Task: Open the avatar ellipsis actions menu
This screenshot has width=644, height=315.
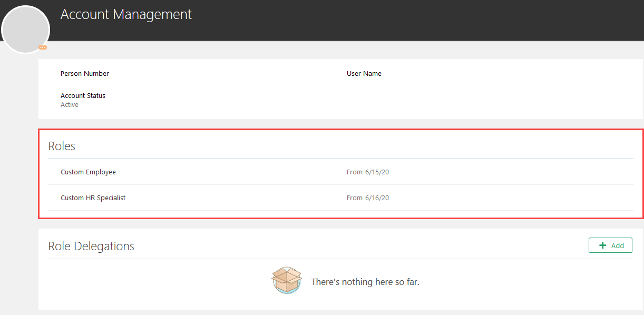Action: coord(42,47)
